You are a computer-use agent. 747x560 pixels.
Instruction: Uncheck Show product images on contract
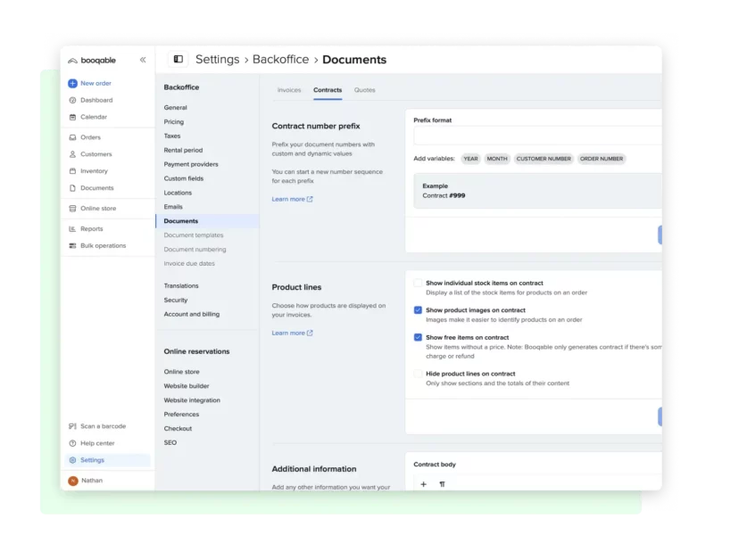[x=418, y=310]
